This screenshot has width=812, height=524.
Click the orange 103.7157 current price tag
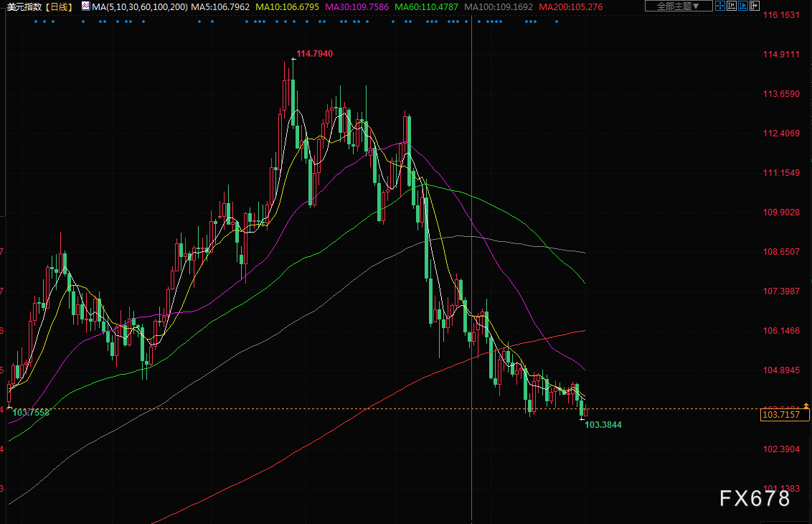click(x=784, y=414)
